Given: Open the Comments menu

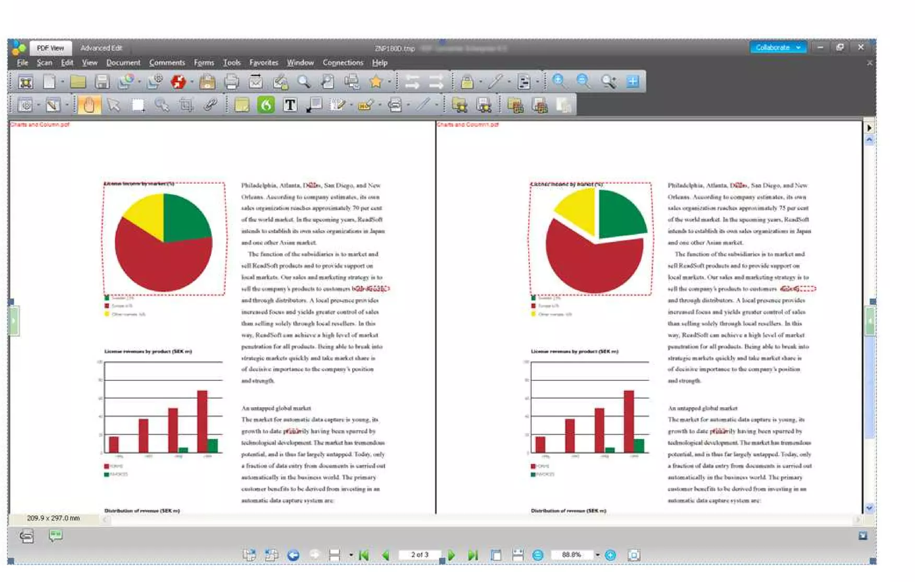Looking at the screenshot, I should (x=167, y=63).
